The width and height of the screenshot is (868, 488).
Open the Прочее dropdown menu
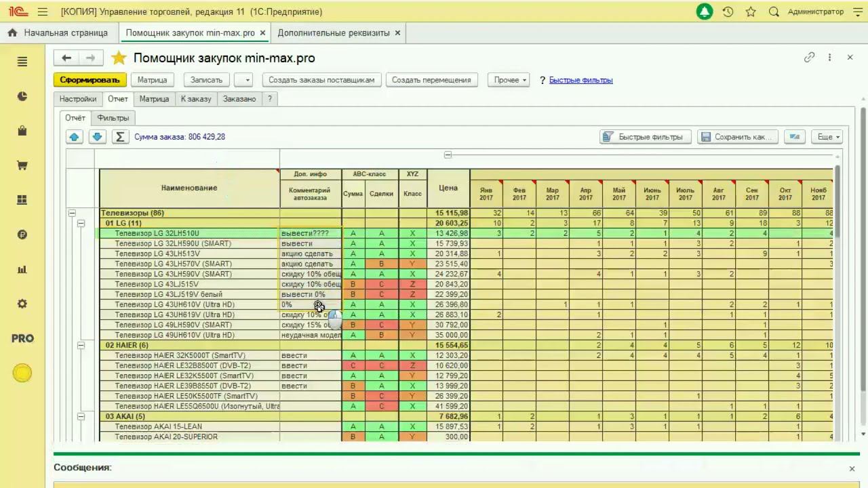pos(510,80)
